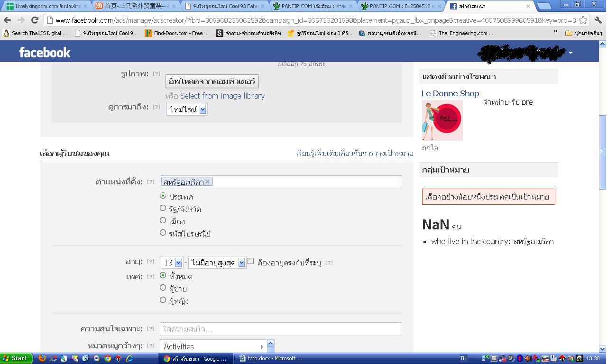This screenshot has width=607, height=364.
Task: Select the ผู้ชาย gender radio button
Action: 163,288
